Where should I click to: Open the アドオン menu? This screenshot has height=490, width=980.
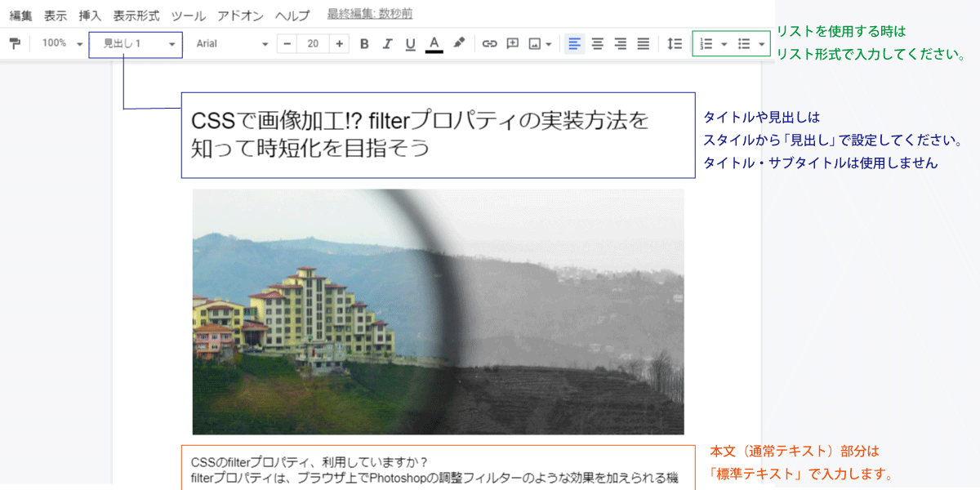coord(241,15)
